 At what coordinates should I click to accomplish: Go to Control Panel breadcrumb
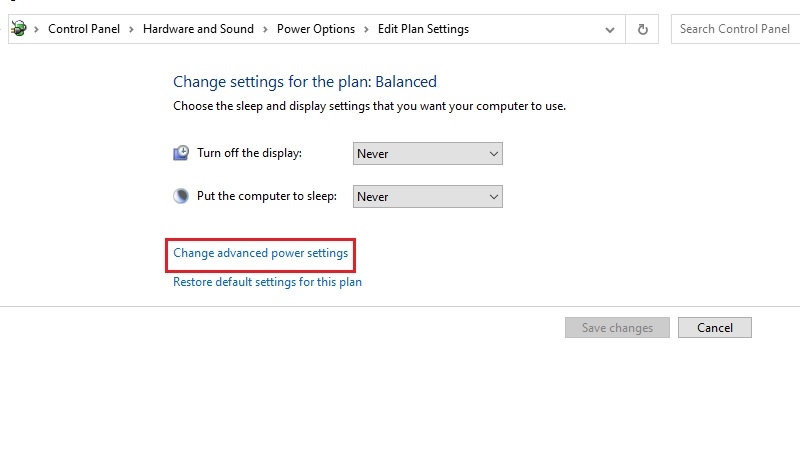tap(84, 29)
